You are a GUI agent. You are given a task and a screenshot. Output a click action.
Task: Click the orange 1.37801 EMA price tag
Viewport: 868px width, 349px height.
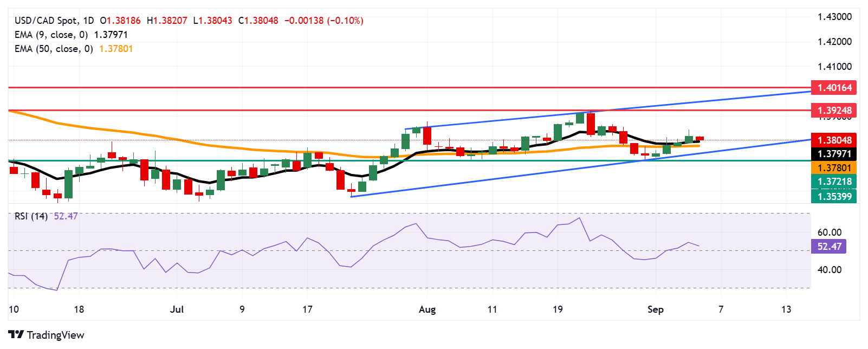pos(834,168)
